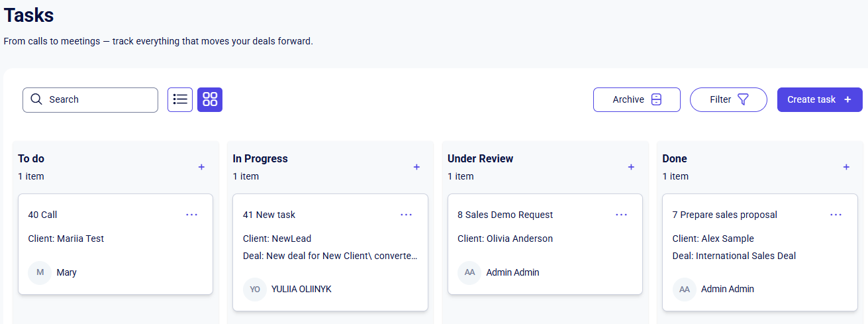Open more options for Sales Demo Request
Viewport: 868px width, 324px height.
pos(621,215)
